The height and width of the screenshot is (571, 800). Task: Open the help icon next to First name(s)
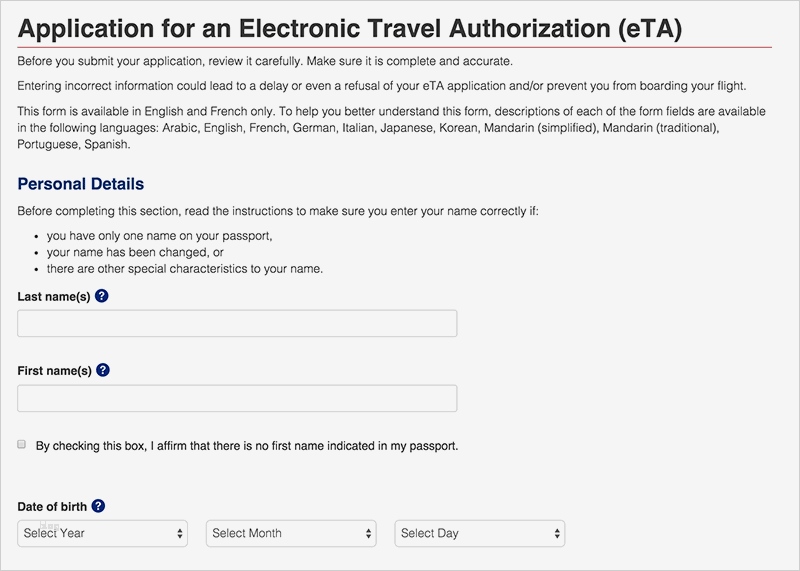(x=103, y=370)
